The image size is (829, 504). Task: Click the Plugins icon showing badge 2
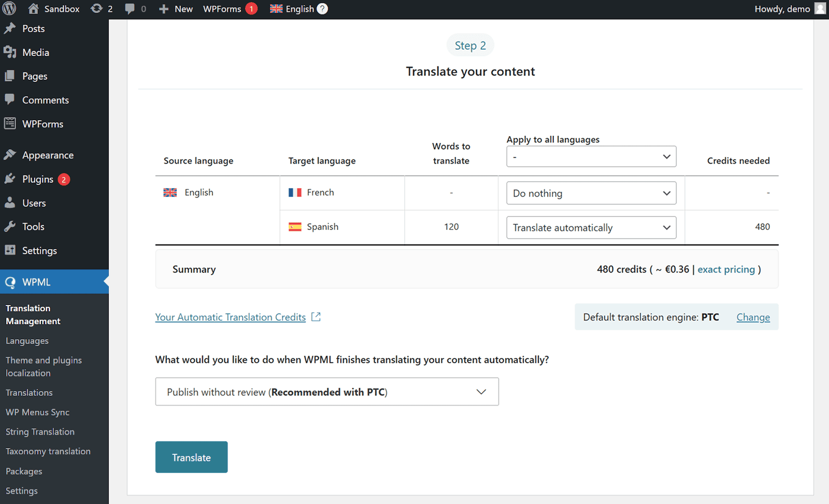[11, 179]
